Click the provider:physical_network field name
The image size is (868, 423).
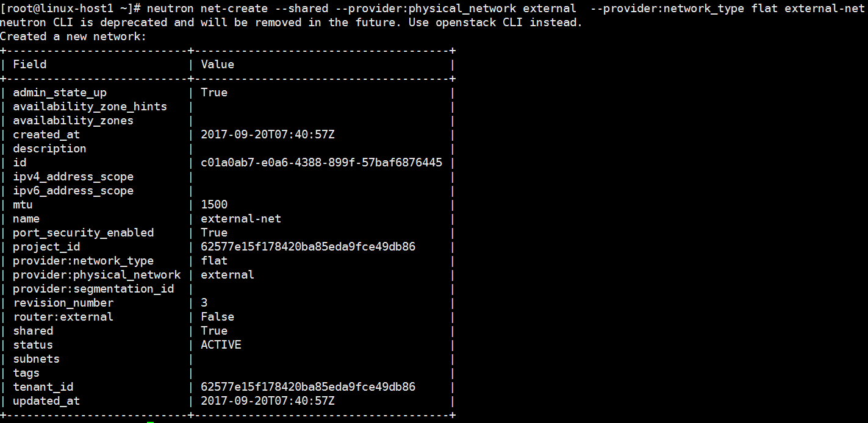97,275
